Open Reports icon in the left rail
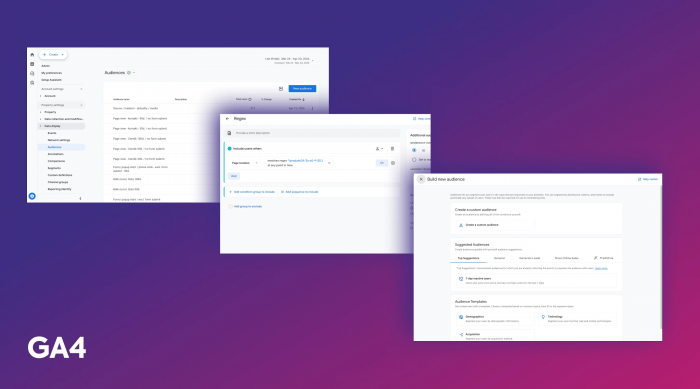 pos(32,64)
